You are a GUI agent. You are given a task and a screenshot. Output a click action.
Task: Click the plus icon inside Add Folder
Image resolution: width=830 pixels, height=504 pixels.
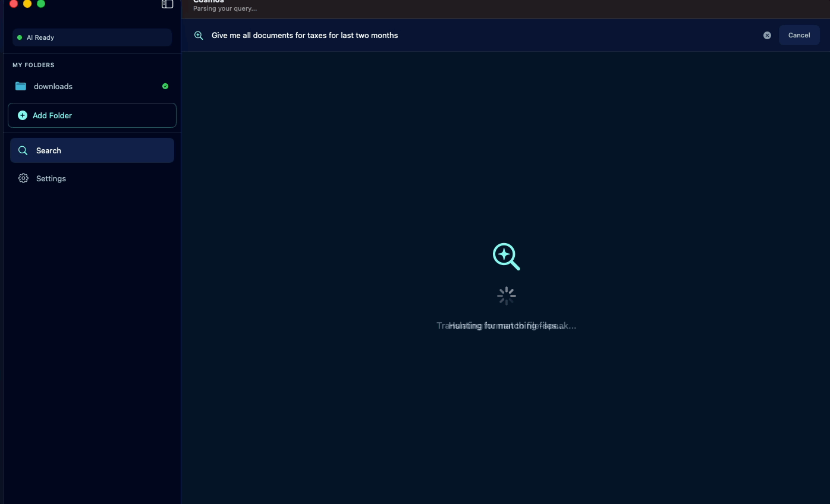pyautogui.click(x=23, y=115)
